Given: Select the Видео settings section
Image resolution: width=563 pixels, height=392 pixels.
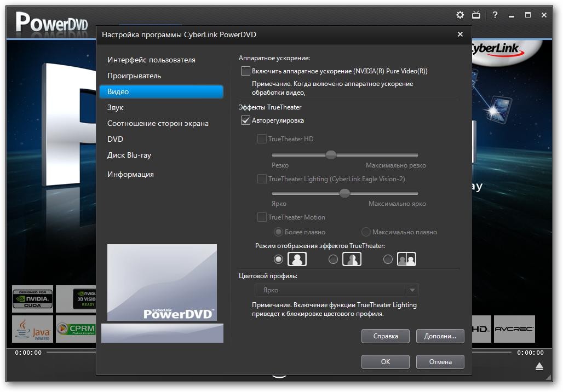Looking at the screenshot, I should pyautogui.click(x=161, y=91).
